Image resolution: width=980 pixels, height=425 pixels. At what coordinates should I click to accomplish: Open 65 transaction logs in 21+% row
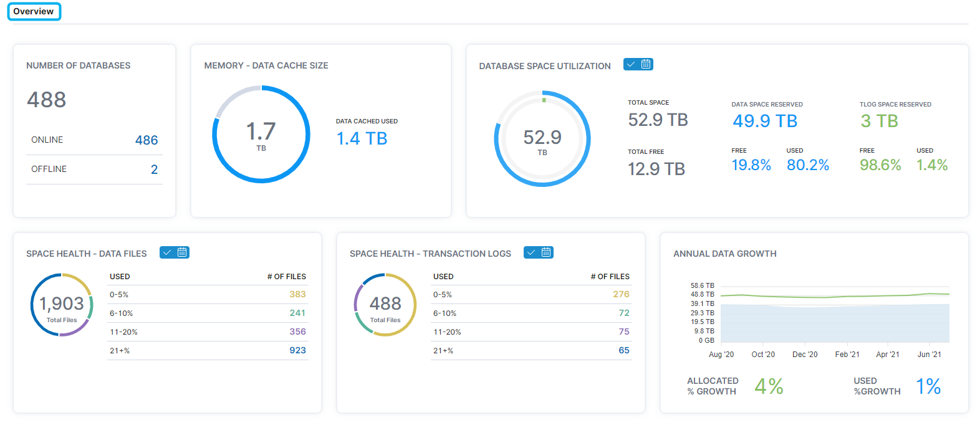[623, 350]
